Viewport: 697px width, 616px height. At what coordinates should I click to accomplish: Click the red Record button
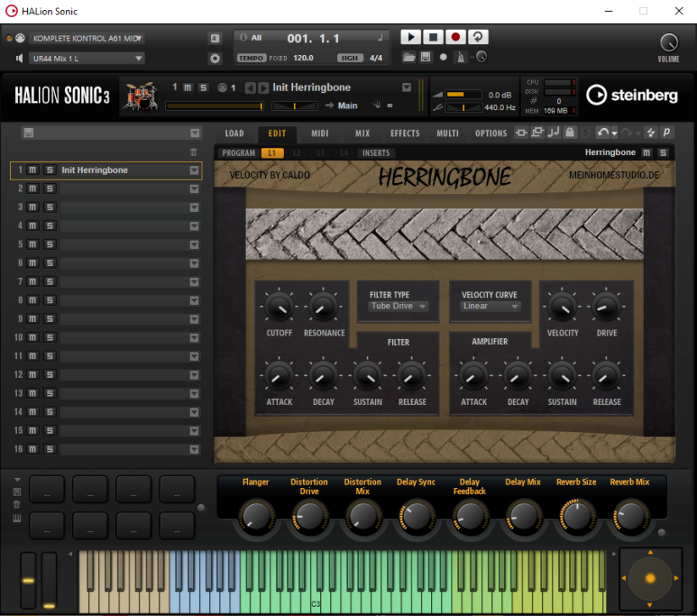pos(456,37)
